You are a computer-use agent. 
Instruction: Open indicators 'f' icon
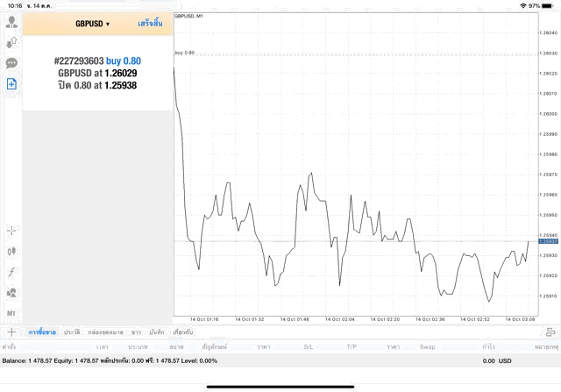[11, 272]
